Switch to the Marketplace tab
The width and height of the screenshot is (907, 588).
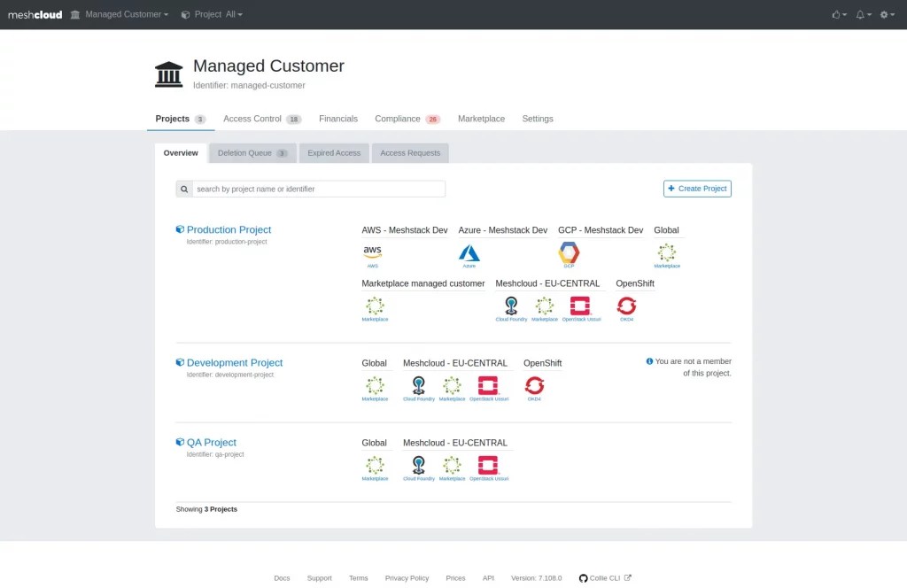click(481, 119)
